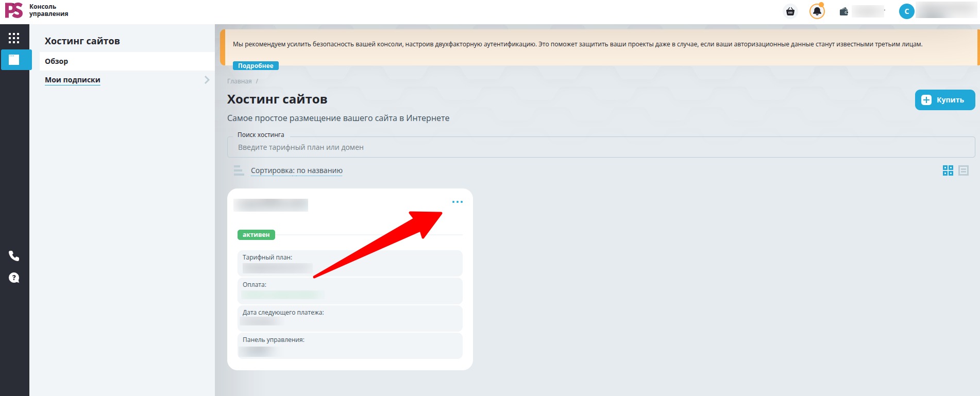Switch to grid view of hostings
The height and width of the screenshot is (396, 980).
tap(948, 170)
